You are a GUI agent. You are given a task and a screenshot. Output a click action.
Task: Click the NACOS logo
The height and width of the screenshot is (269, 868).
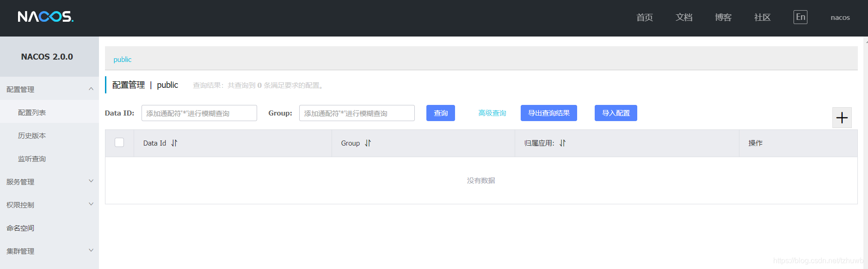46,17
